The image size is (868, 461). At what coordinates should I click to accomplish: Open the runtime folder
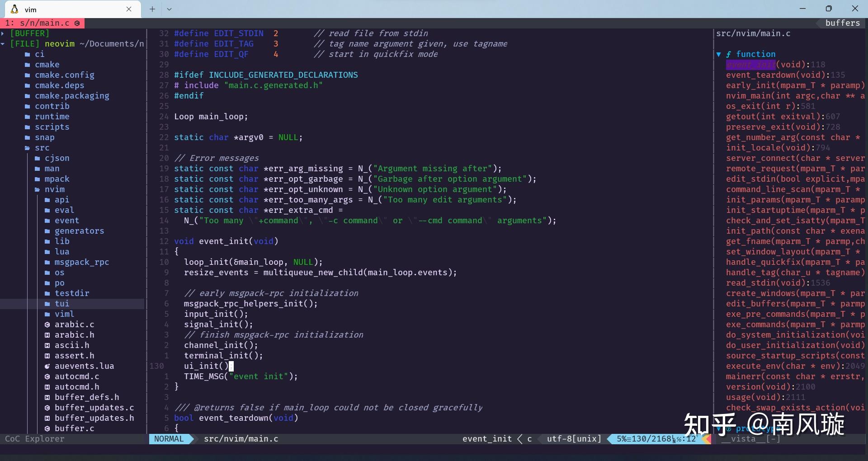52,117
